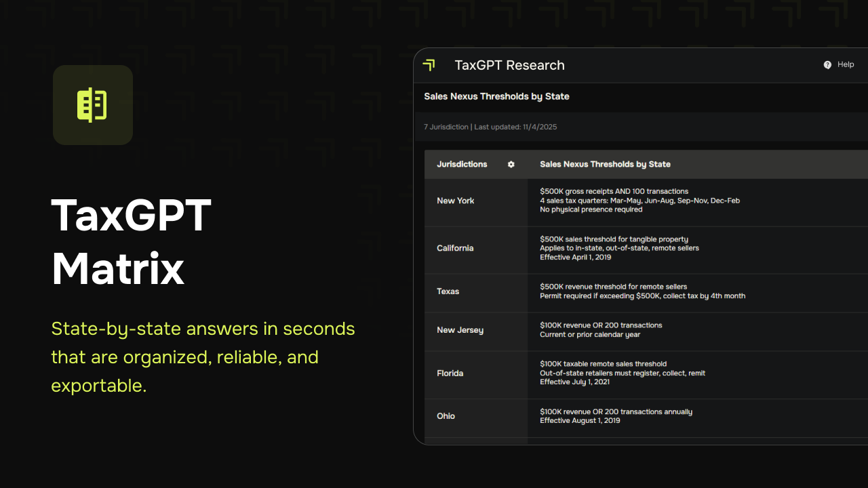Click 'Effective August 1, 2019' text
The width and height of the screenshot is (868, 488).
click(580, 420)
